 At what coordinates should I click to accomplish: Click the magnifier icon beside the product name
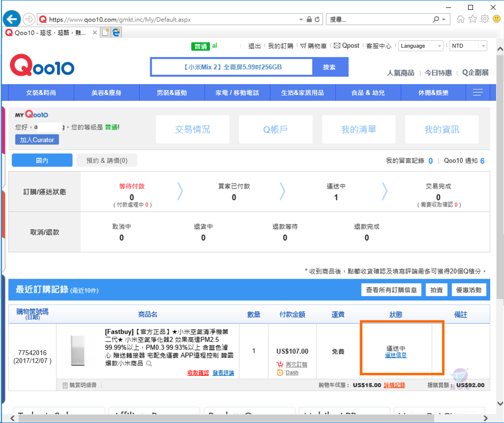[x=149, y=363]
